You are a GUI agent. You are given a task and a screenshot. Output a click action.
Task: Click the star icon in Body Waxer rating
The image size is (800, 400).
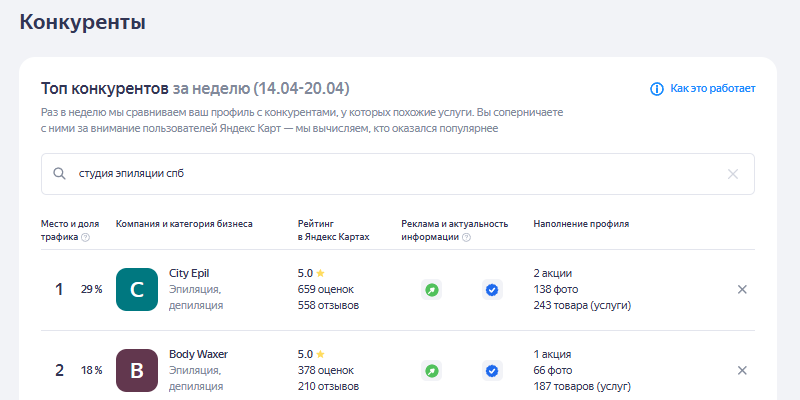coord(320,354)
